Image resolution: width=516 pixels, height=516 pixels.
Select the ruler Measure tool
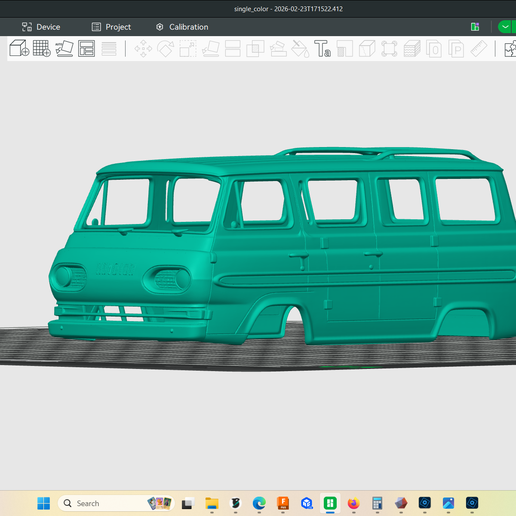(x=479, y=49)
